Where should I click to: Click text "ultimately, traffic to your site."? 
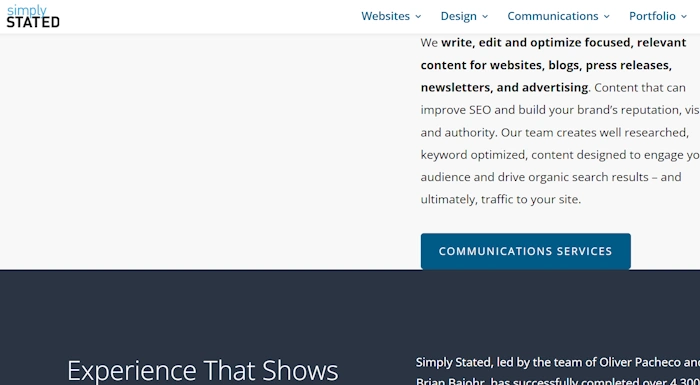pyautogui.click(x=500, y=200)
